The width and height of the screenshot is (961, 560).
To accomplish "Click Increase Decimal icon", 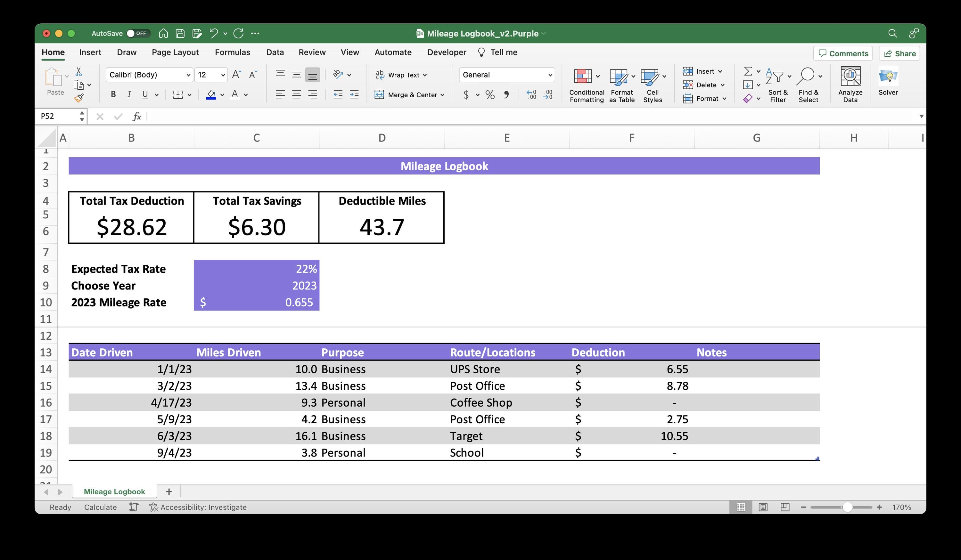I will tap(531, 94).
